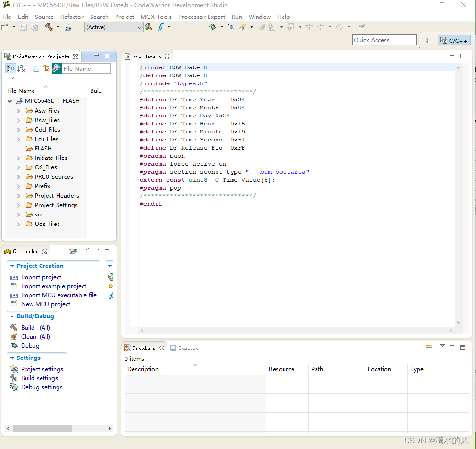The height and width of the screenshot is (449, 476).
Task: Click the Collapse All icon in Projects panel
Action: click(36, 69)
